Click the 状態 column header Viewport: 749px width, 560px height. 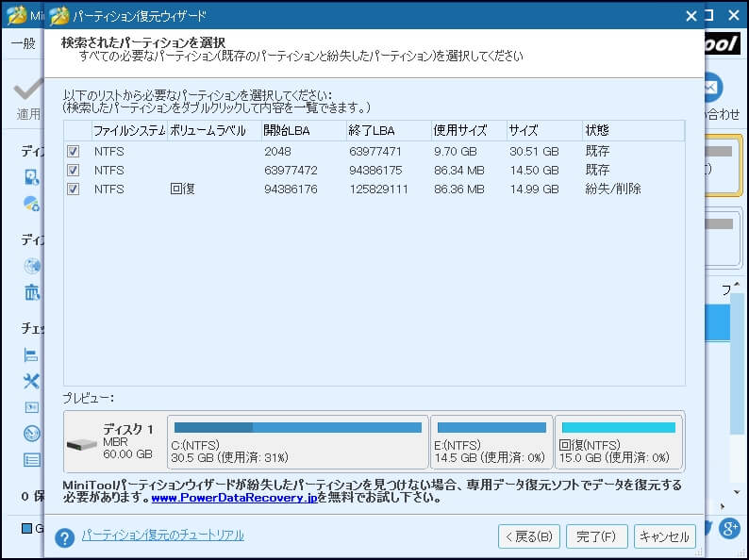[633, 130]
